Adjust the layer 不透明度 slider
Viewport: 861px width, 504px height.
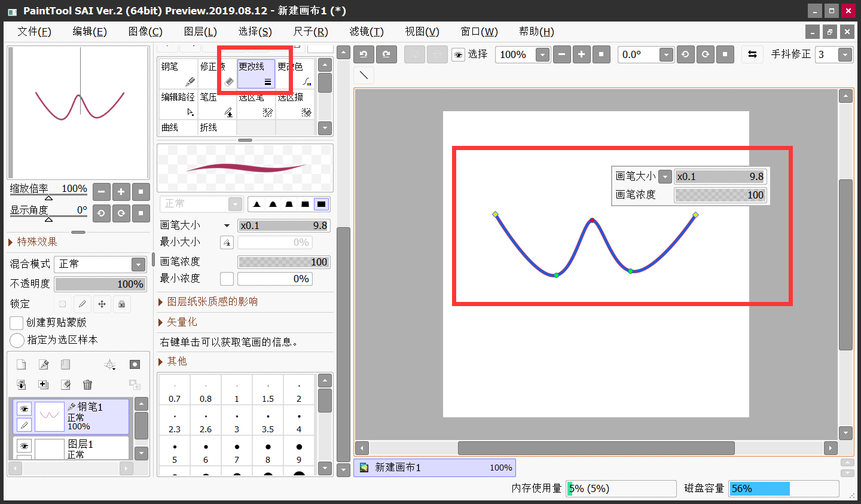tap(100, 284)
